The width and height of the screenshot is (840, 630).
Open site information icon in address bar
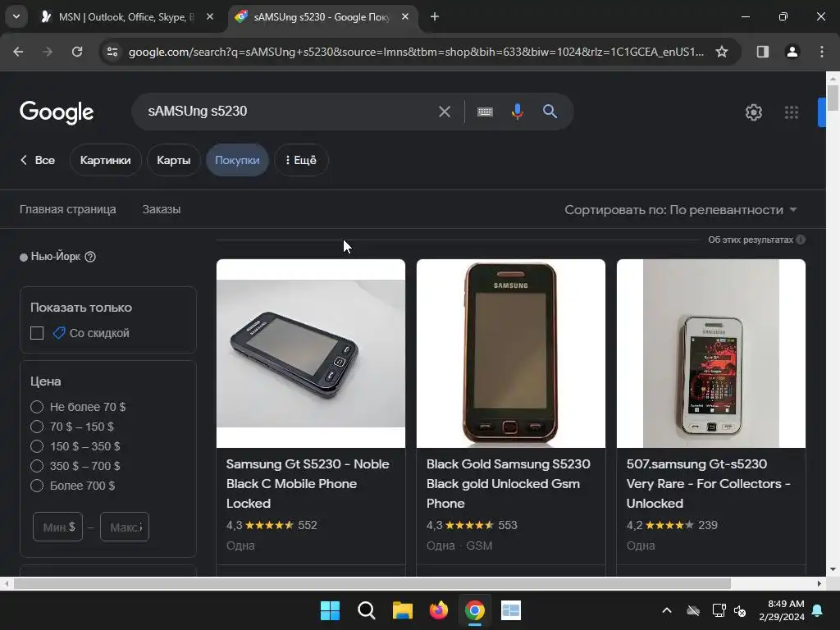(112, 52)
